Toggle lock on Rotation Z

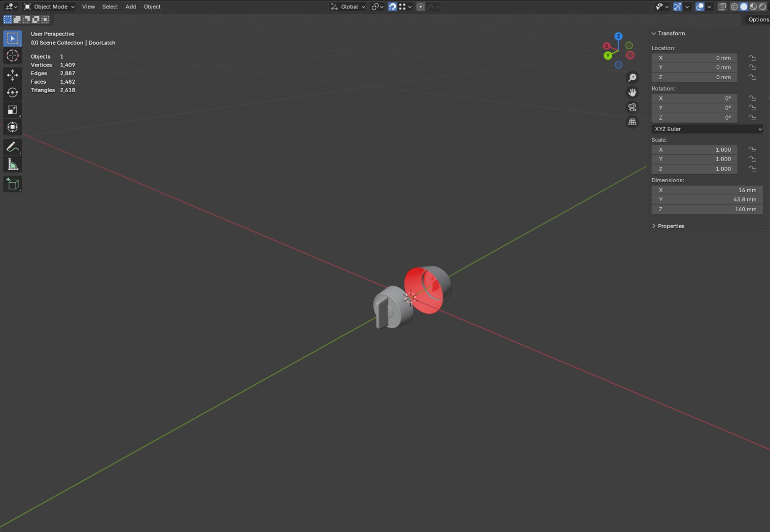click(753, 118)
